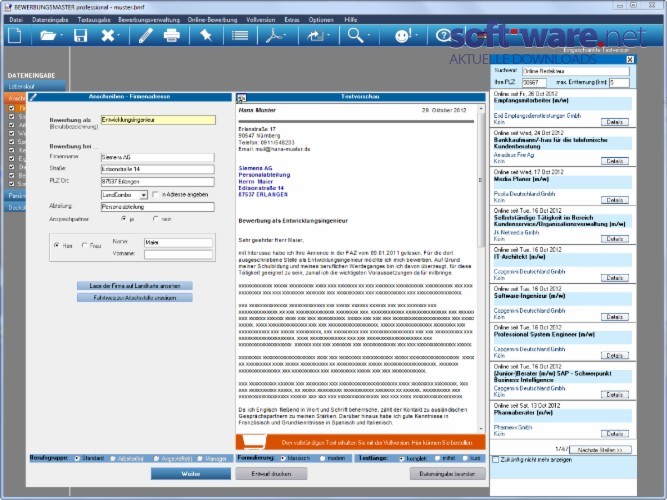Open dropdown arrow next to share icon
The height and width of the screenshot is (500, 667).
[x=328, y=35]
